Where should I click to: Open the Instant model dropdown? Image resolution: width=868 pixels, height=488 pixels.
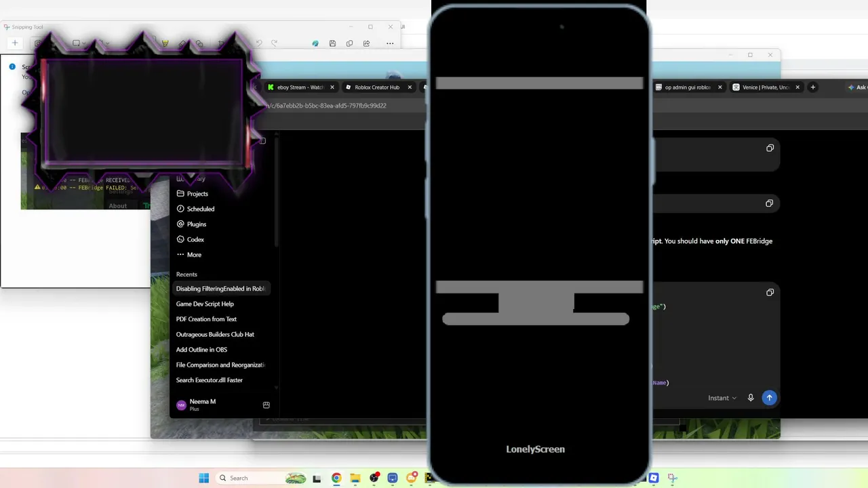722,398
